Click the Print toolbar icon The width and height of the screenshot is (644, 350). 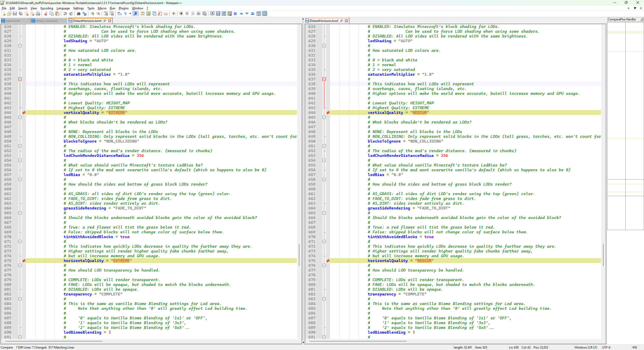coord(38,14)
